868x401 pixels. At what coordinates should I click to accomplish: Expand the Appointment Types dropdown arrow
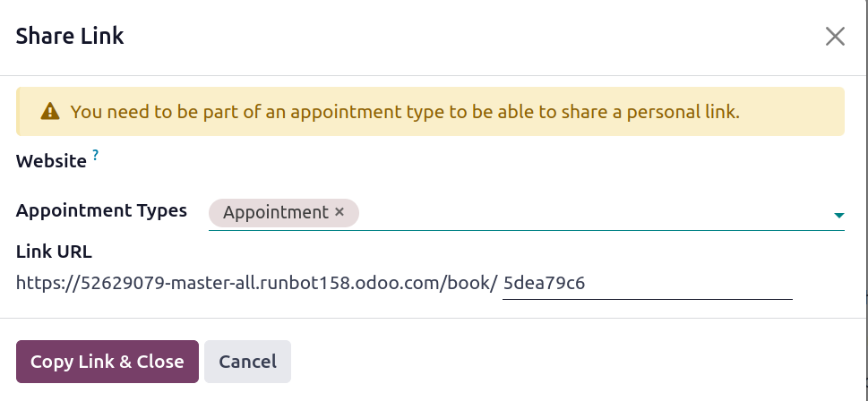click(838, 215)
